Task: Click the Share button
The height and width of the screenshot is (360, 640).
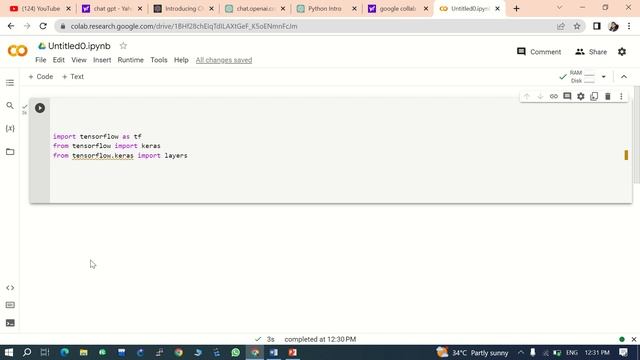Action: click(x=591, y=52)
